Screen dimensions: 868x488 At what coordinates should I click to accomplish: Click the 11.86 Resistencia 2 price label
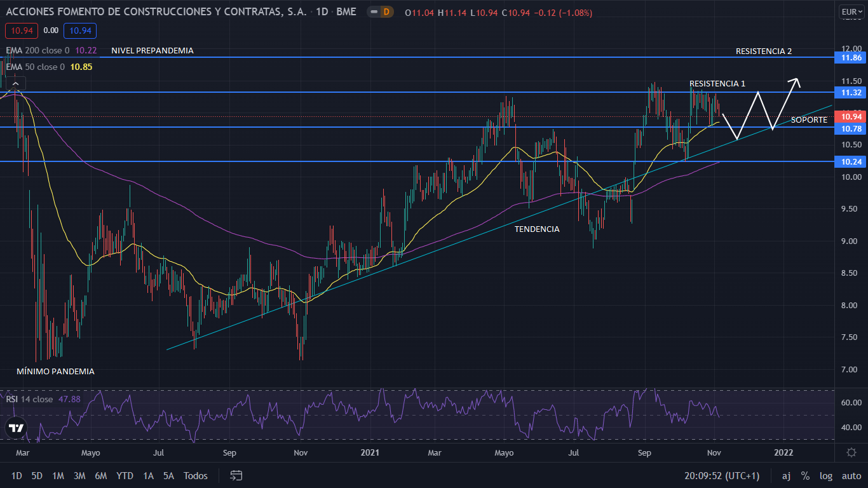850,57
